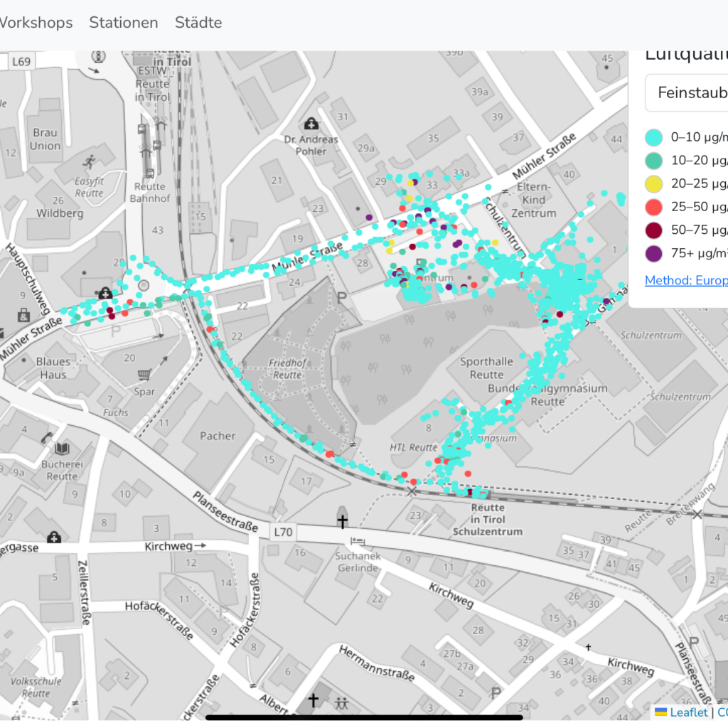Click the Reutte in Tirol Schulzentrum station label

[x=488, y=520]
